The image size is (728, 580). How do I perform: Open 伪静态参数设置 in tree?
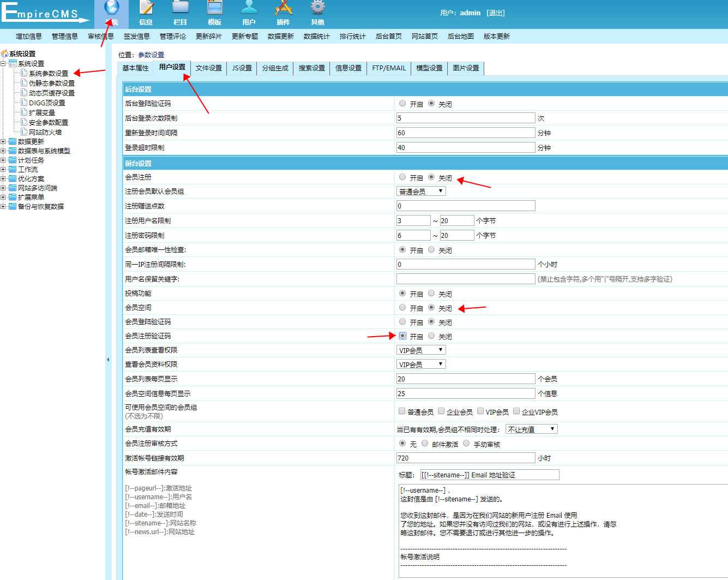(x=52, y=83)
